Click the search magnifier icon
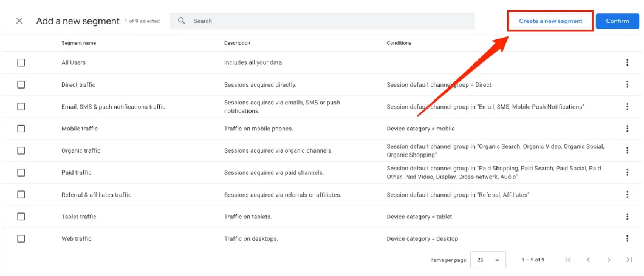Screen dimensions: 644x276 (182, 21)
